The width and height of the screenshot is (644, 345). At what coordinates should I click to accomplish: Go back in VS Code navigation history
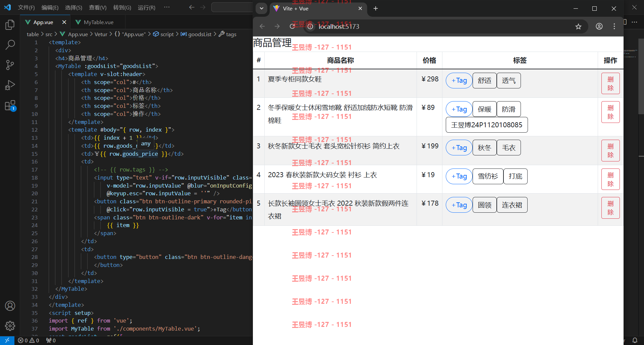192,7
